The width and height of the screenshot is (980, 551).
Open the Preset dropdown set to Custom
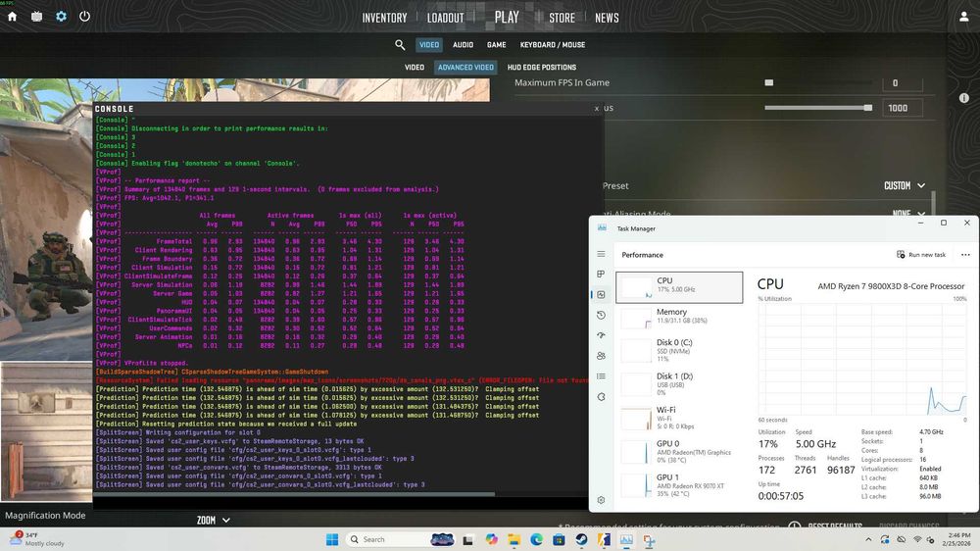click(x=905, y=185)
